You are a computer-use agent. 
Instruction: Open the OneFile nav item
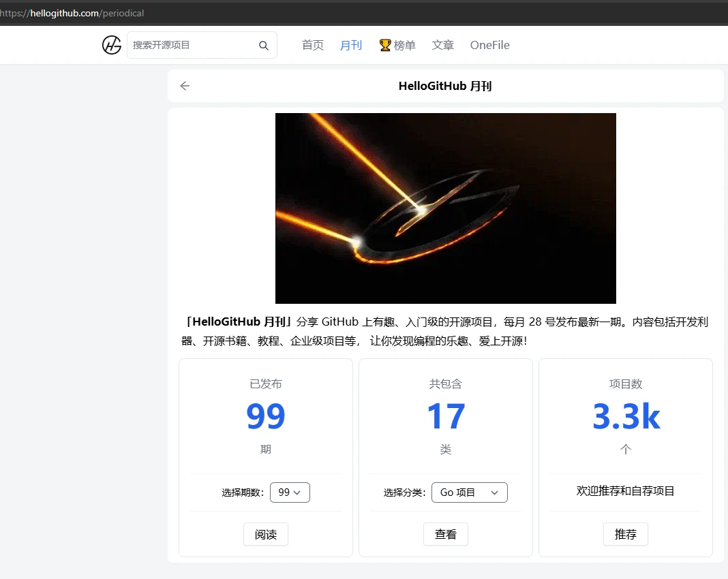pyautogui.click(x=490, y=45)
